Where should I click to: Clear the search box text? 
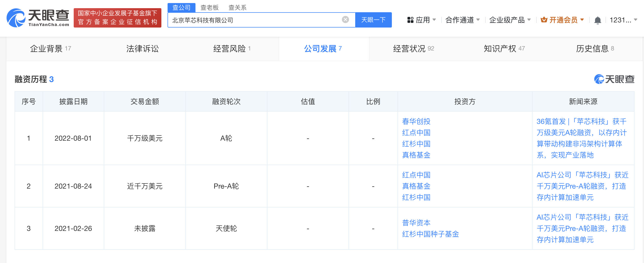(345, 20)
